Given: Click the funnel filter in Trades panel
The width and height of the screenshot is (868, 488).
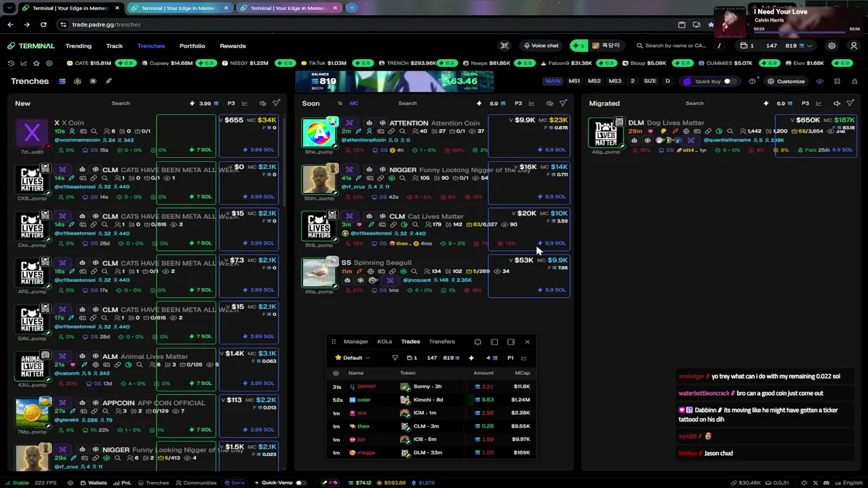Looking at the screenshot, I should click(395, 358).
